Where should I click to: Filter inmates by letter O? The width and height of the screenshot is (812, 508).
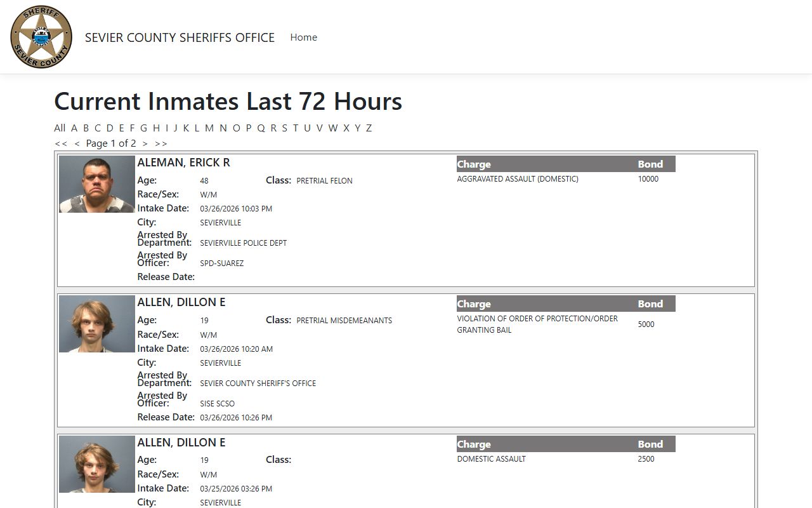(237, 128)
